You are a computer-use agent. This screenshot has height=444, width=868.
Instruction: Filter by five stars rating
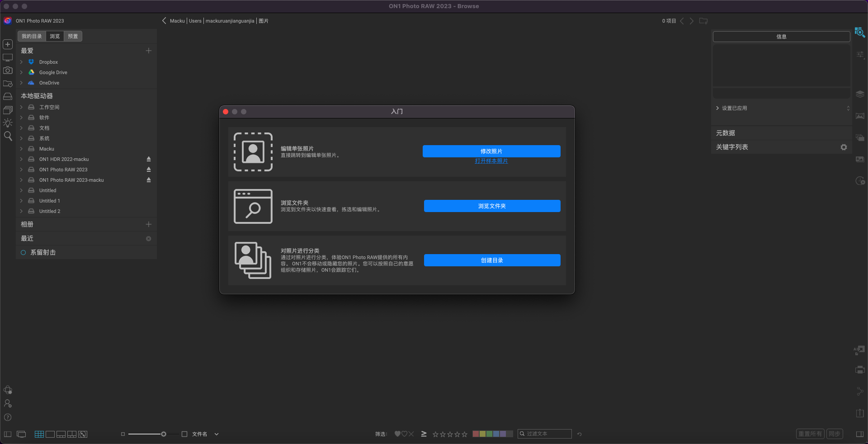point(464,434)
